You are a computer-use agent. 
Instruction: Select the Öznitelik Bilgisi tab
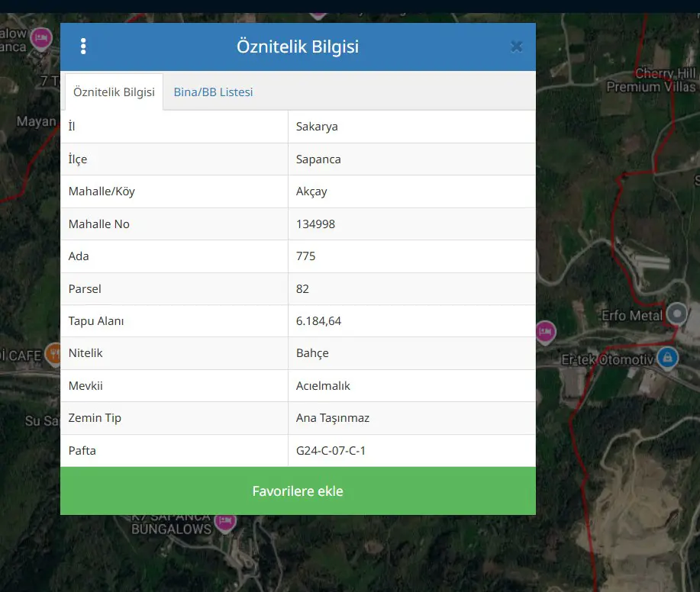tap(114, 92)
